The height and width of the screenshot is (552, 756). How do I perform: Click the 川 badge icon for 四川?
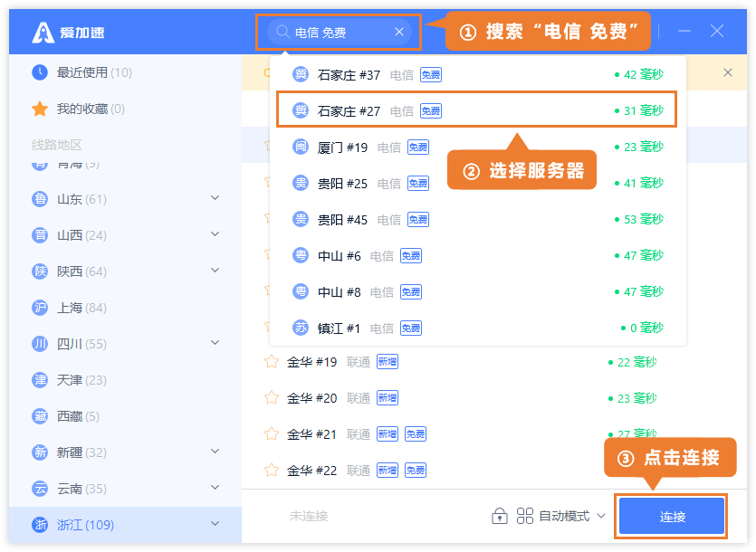coord(40,344)
